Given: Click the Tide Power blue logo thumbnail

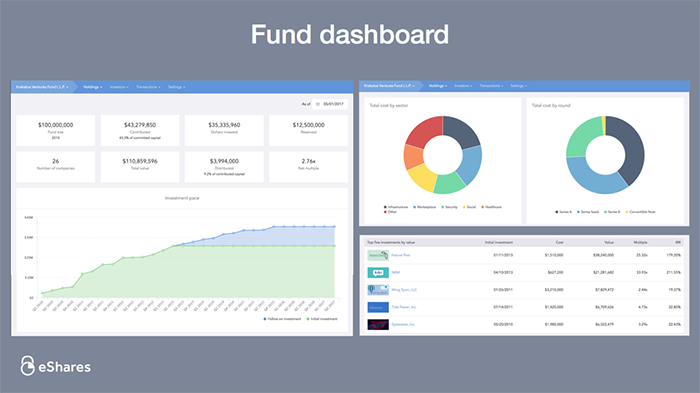Looking at the screenshot, I should pyautogui.click(x=378, y=307).
